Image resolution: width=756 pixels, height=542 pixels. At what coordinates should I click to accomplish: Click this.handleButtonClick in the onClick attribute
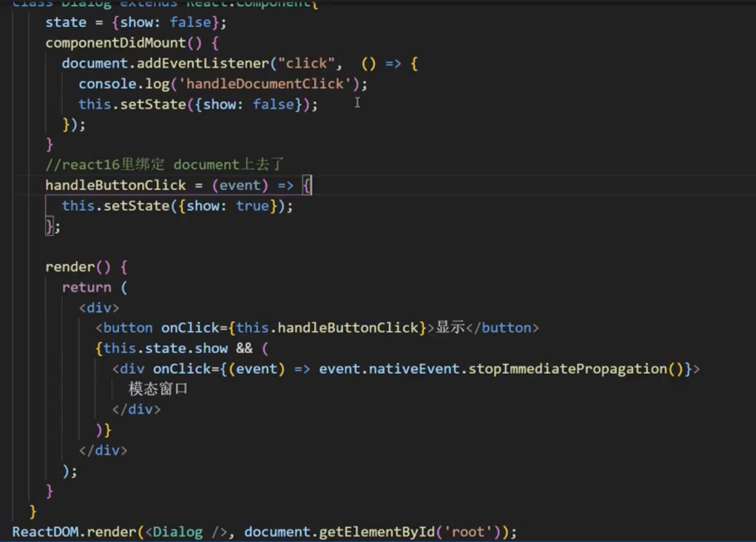click(x=327, y=328)
